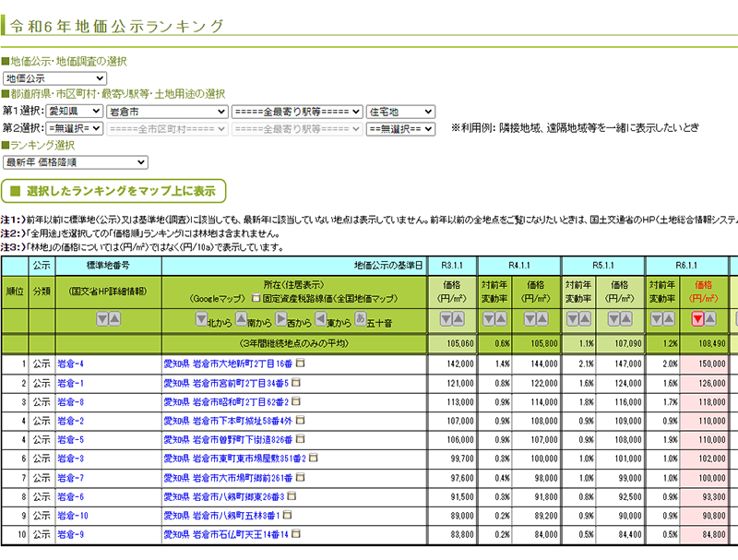Open the 岩倉市 city dropdown
Viewport: 738px width, 560px height.
pos(167,112)
